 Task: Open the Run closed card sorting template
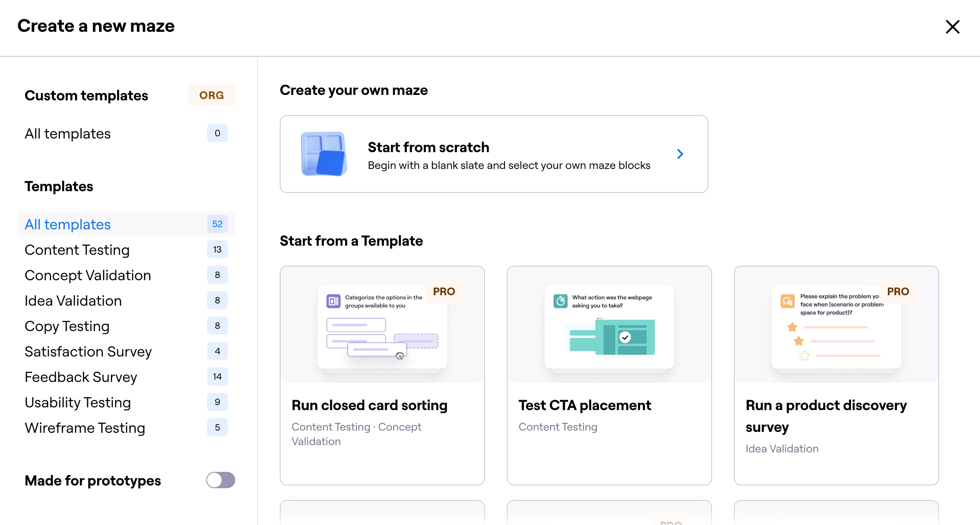tap(369, 405)
